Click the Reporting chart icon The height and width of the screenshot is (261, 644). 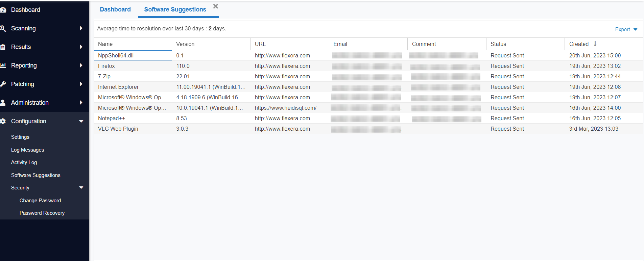(x=3, y=66)
